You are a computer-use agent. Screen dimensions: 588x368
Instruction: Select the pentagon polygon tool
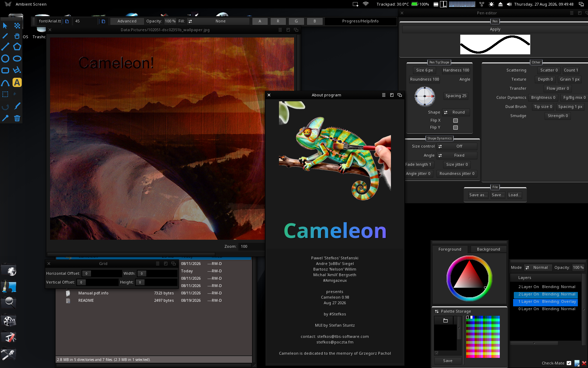17,47
